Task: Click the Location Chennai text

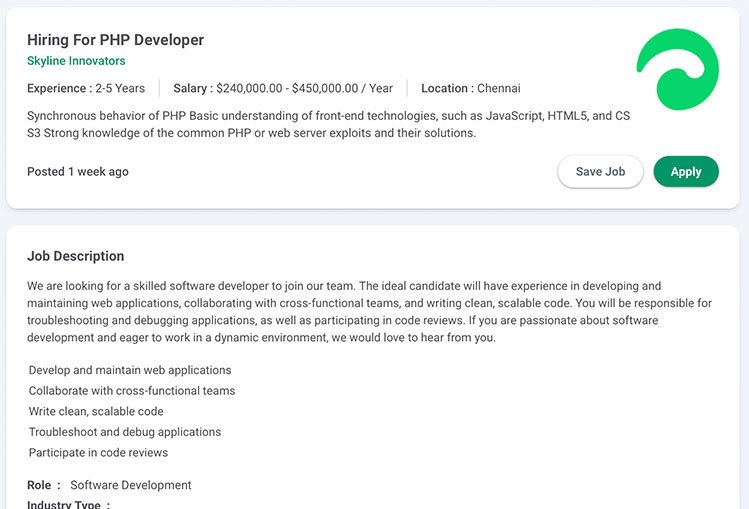Action: point(470,88)
